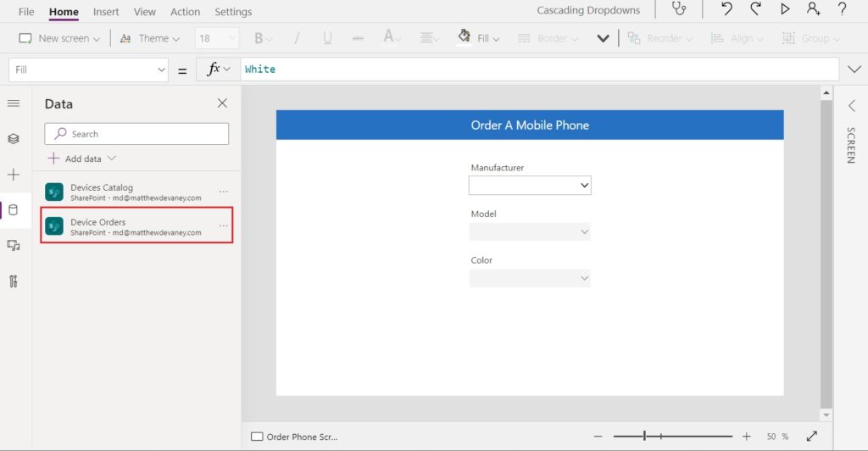The height and width of the screenshot is (451, 868).
Task: Redo the last action
Action: coord(755,8)
